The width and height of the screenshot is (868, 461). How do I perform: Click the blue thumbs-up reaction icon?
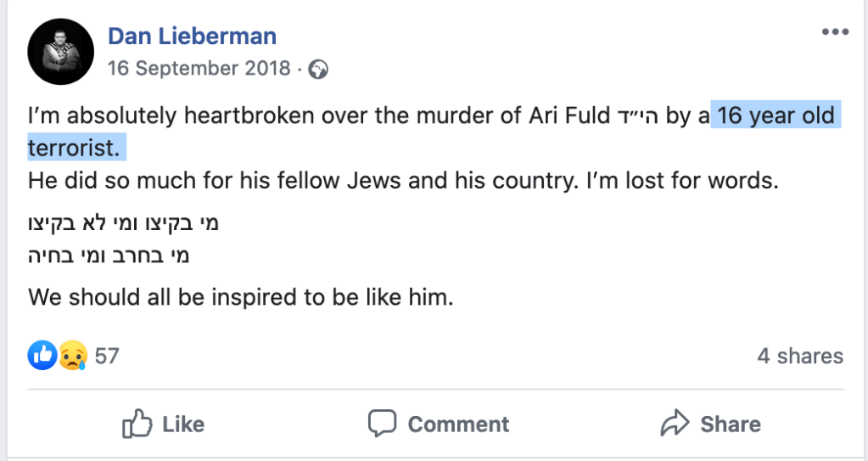pos(42,355)
